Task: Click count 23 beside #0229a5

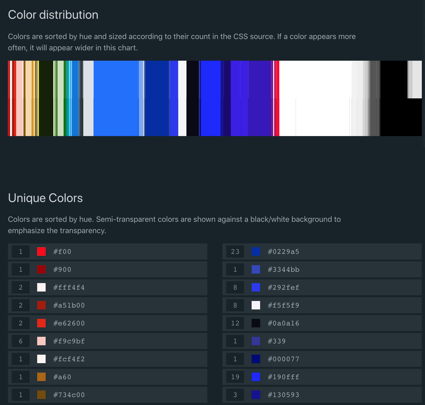Action: coord(235,252)
